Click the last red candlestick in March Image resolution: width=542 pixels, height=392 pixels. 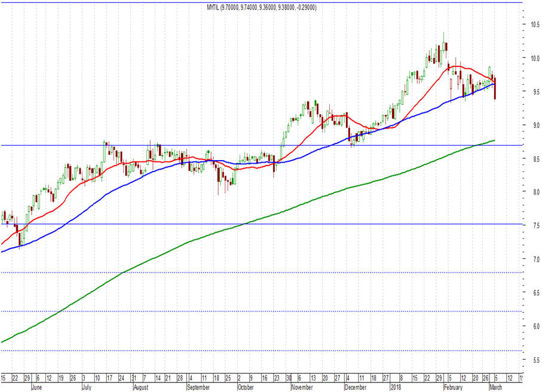pyautogui.click(x=495, y=88)
